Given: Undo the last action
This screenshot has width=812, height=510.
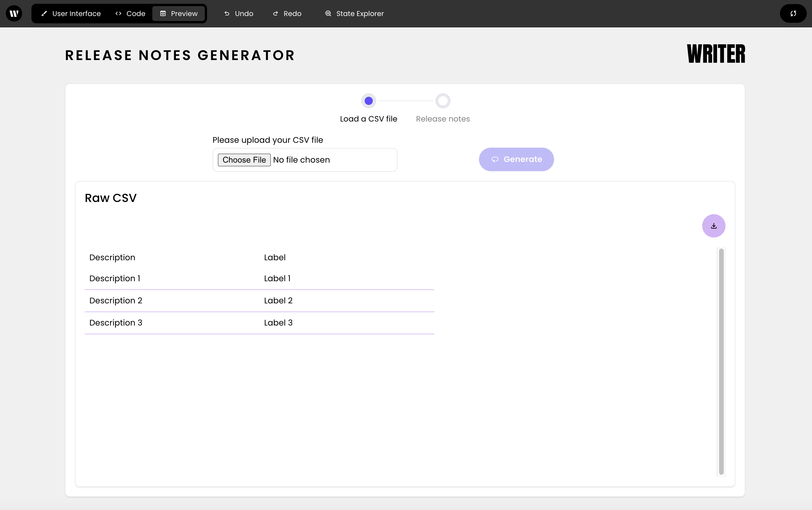Looking at the screenshot, I should [x=239, y=13].
